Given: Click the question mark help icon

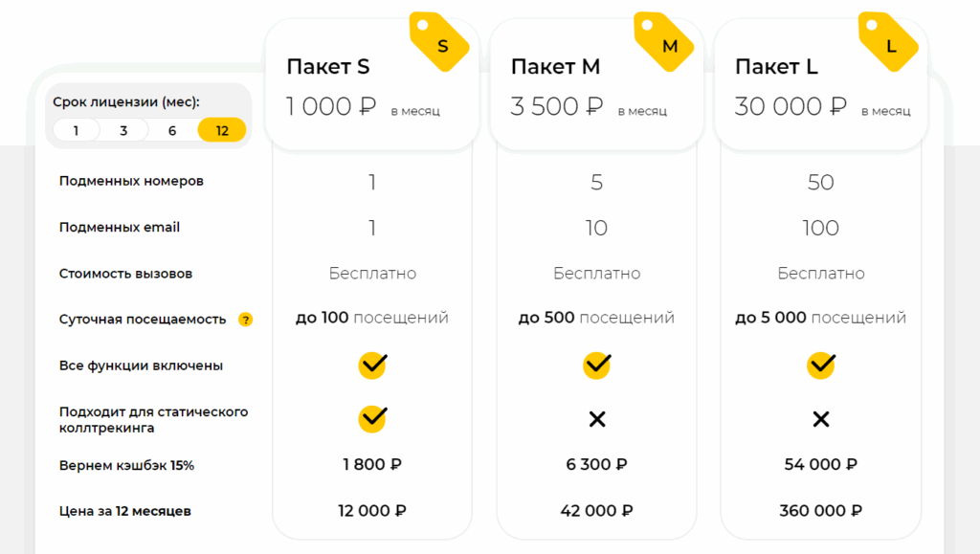Looking at the screenshot, I should click(245, 320).
